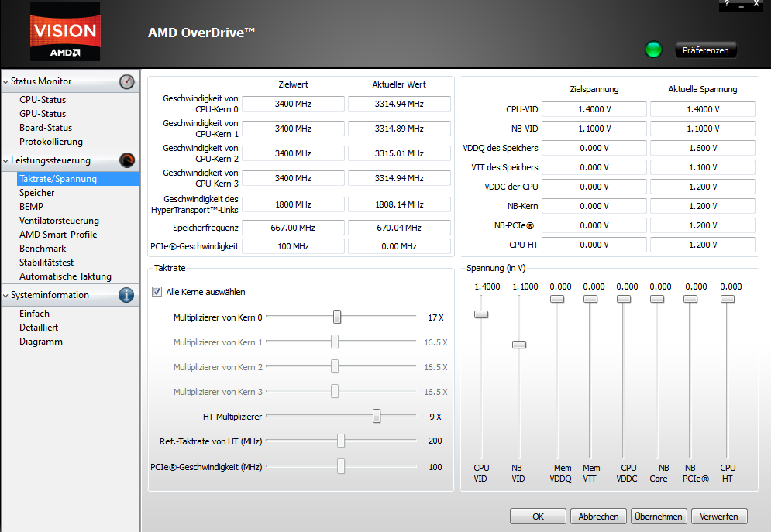This screenshot has width=771, height=532.
Task: Click the Multiplizierer von Kern 2 slider handle
Action: [335, 366]
